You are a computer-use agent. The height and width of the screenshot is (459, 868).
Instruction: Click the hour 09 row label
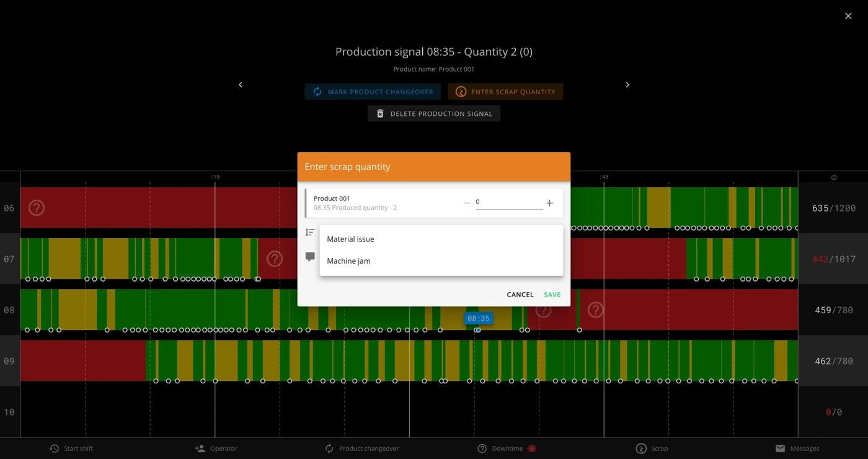pos(9,361)
